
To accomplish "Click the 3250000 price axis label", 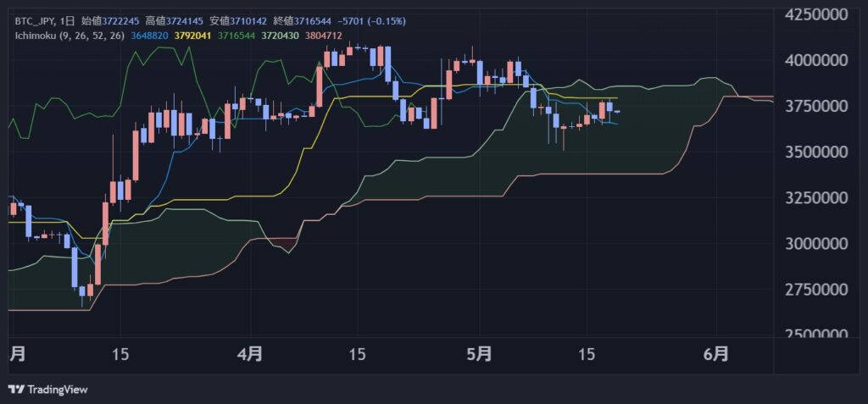I will [816, 197].
